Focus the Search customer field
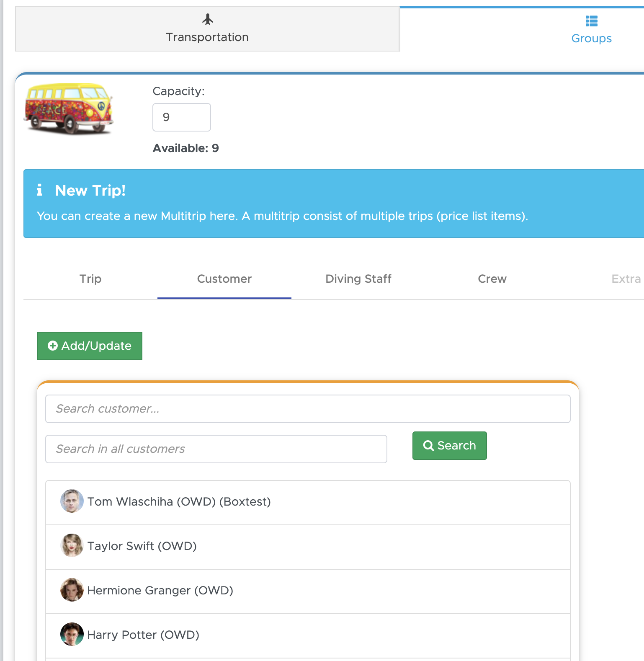The width and height of the screenshot is (644, 661). [308, 409]
